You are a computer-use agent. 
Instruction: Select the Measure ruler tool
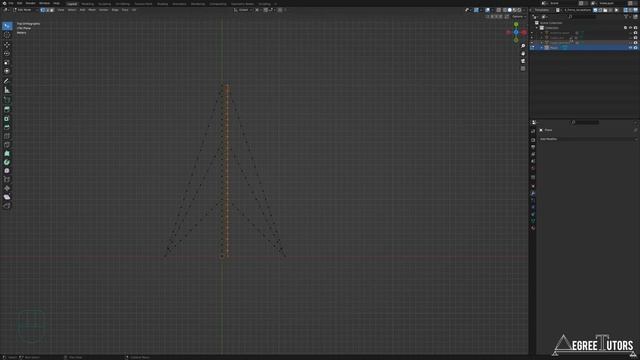[7, 90]
